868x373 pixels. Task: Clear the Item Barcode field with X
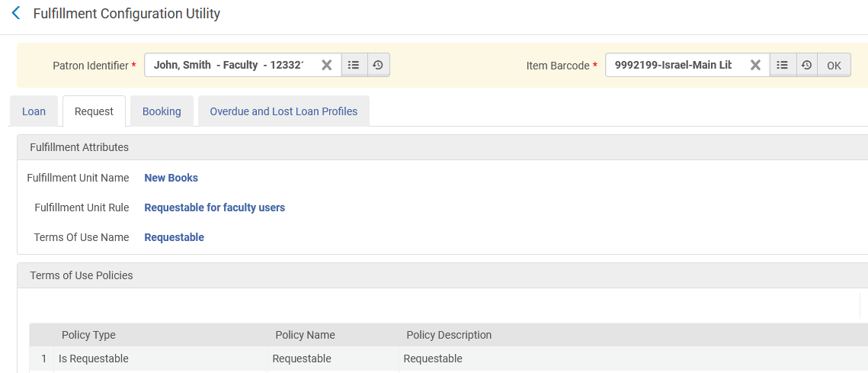(x=755, y=66)
